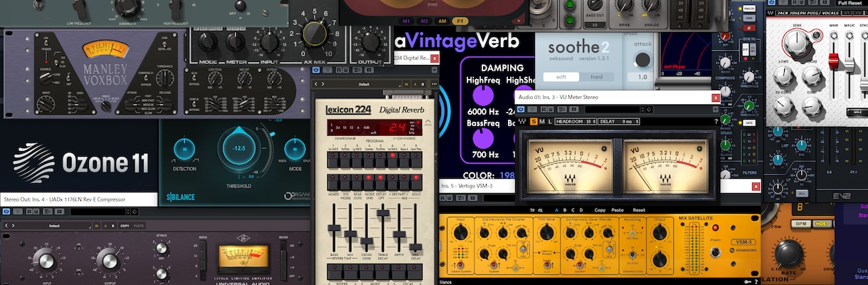Click OPEN arrow on Lexicon 224 panel
The image size is (868, 285).
[x=428, y=122]
